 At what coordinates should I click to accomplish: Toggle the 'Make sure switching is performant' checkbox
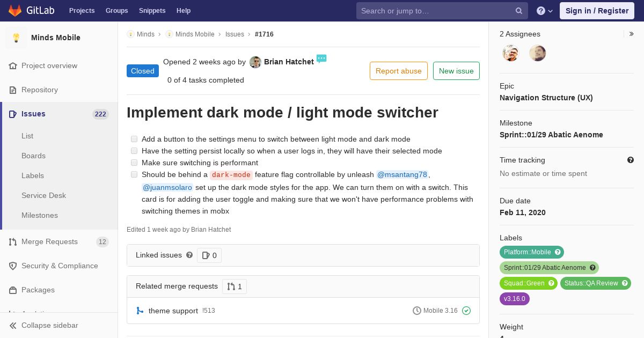134,163
